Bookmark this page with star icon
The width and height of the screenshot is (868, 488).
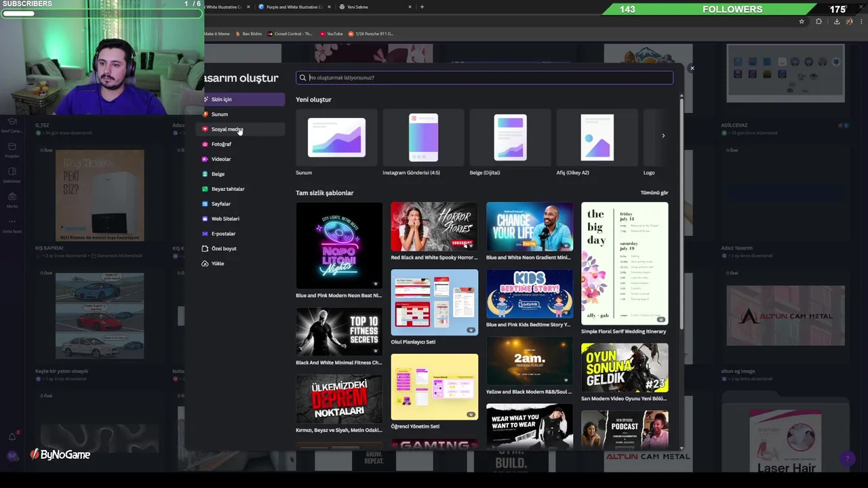pos(802,22)
